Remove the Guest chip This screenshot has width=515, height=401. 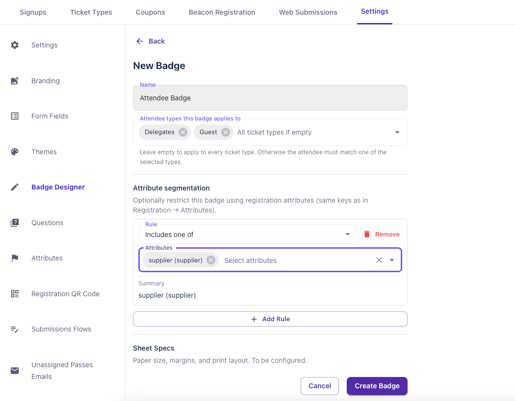coord(226,132)
